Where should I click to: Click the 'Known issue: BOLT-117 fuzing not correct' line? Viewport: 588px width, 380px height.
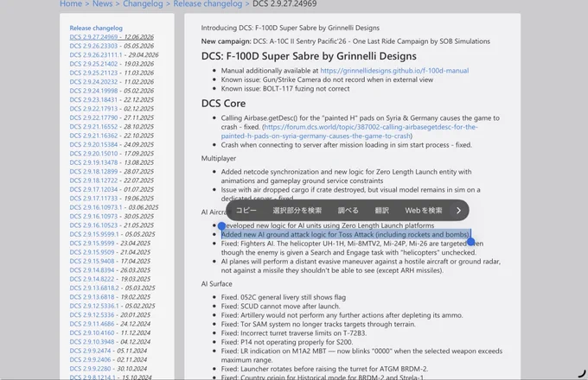[x=285, y=89]
